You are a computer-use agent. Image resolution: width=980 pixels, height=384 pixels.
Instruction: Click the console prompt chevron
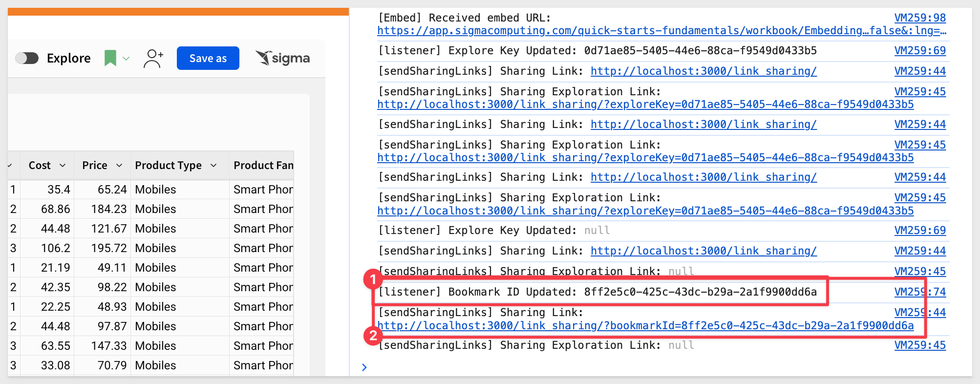click(364, 367)
